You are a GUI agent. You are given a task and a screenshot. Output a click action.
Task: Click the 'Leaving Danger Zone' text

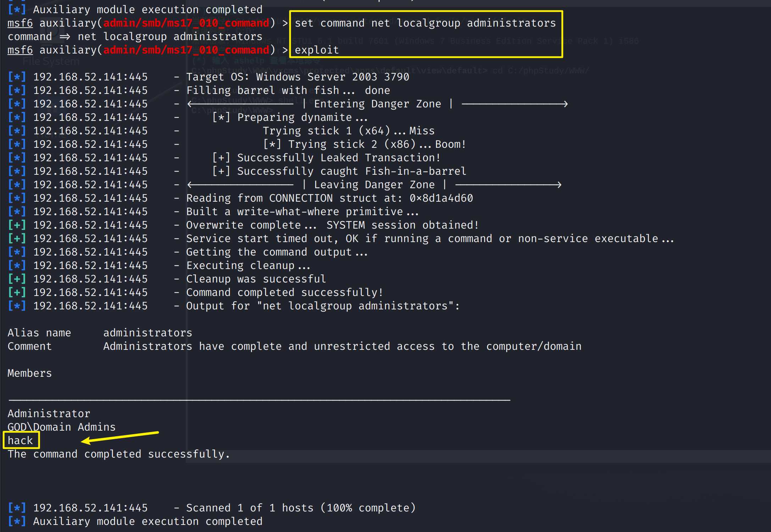point(374,185)
